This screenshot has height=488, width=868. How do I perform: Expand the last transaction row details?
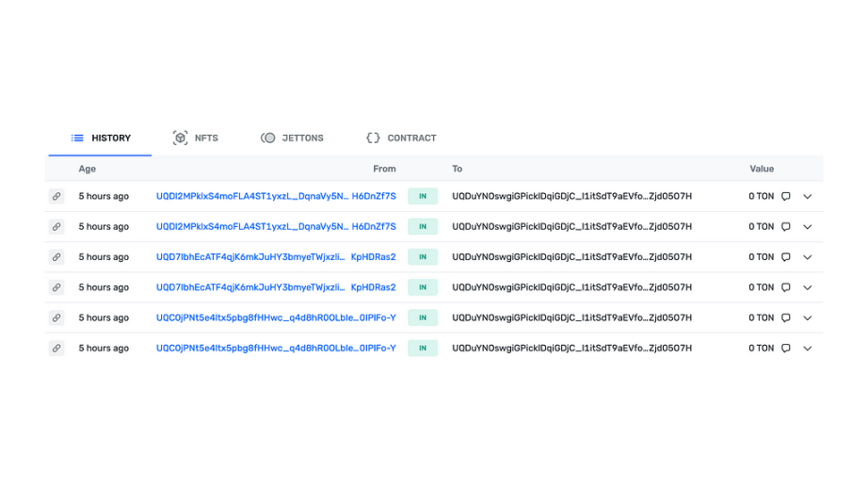click(808, 349)
